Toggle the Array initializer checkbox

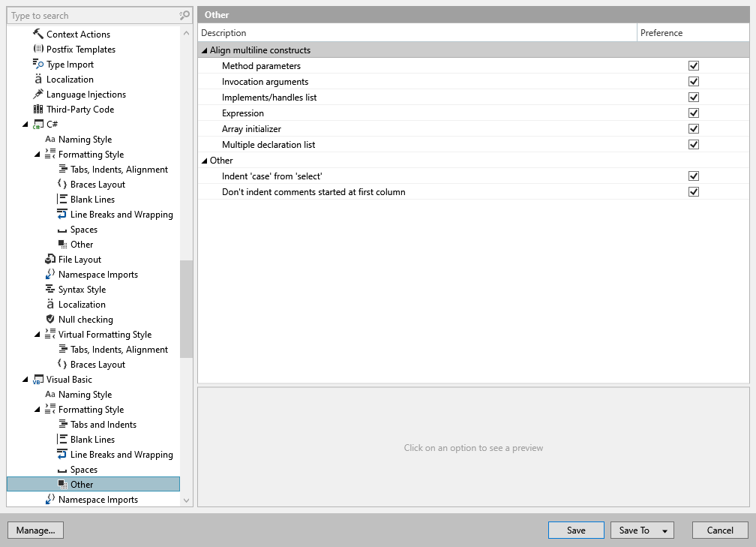[x=693, y=129]
